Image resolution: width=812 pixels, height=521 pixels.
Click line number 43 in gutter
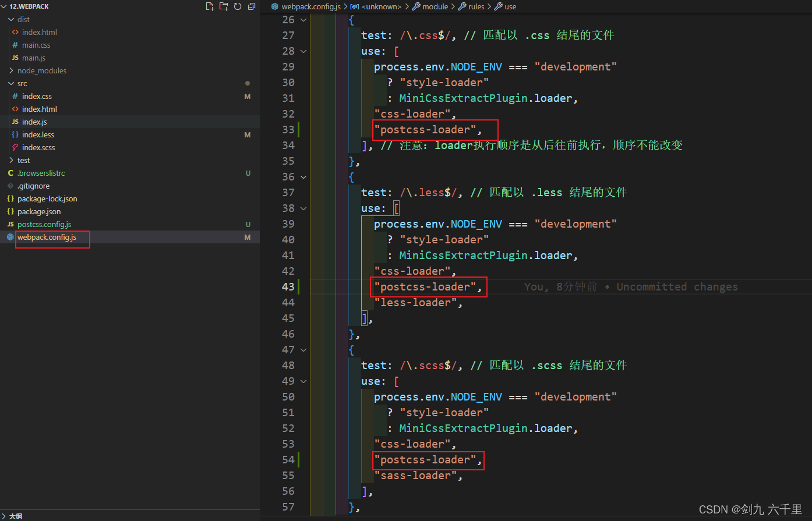coord(288,287)
